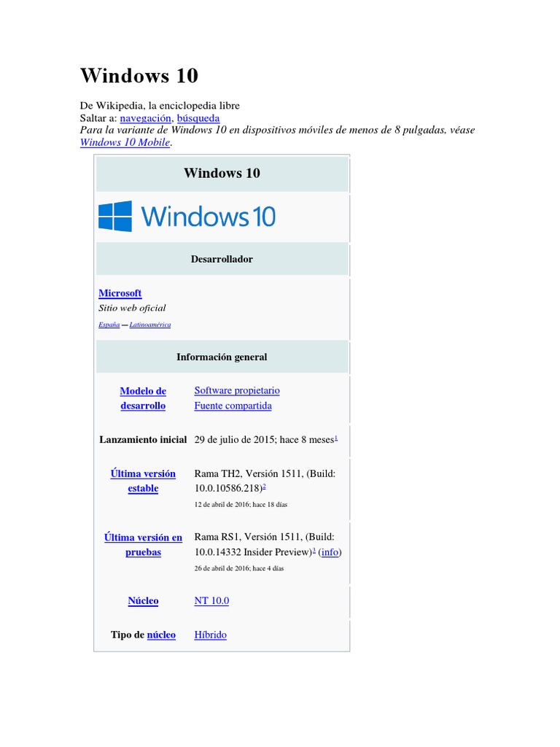Open the Última versión estable link
560x747 pixels.
[x=143, y=481]
